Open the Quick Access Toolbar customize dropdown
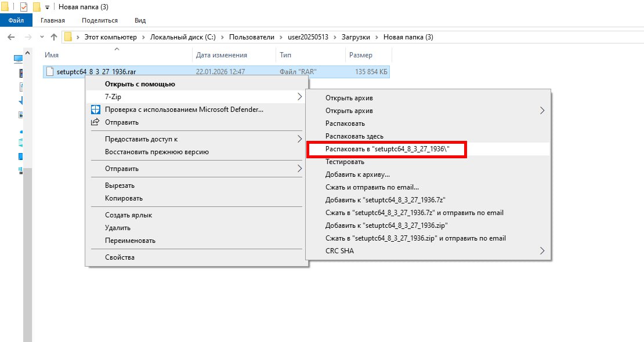This screenshot has width=644, height=342. (x=48, y=7)
